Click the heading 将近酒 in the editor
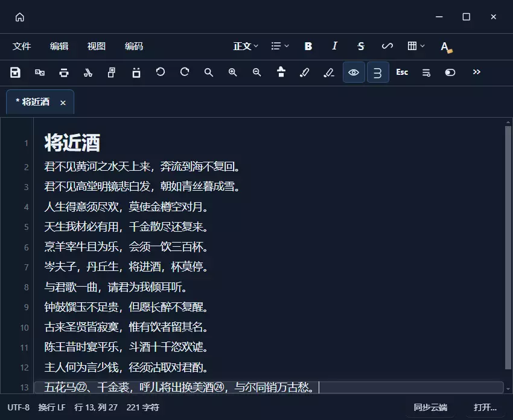The width and height of the screenshot is (513, 420). coord(72,142)
